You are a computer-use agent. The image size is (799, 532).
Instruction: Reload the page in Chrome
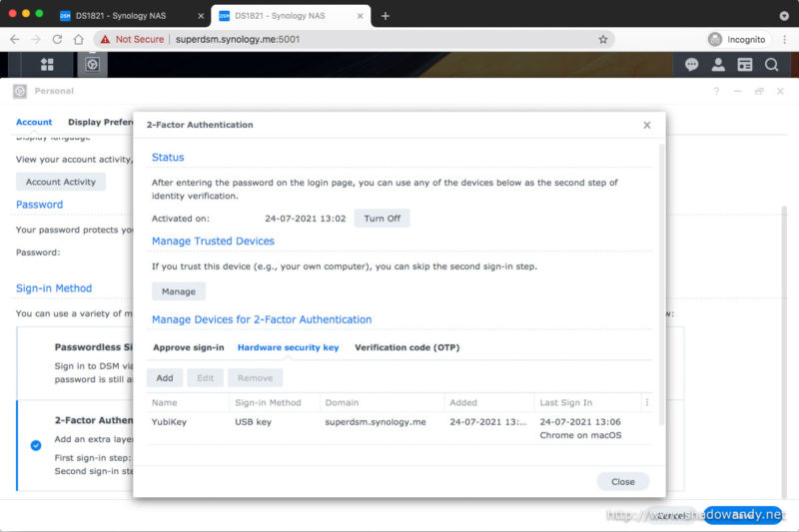pos(57,39)
